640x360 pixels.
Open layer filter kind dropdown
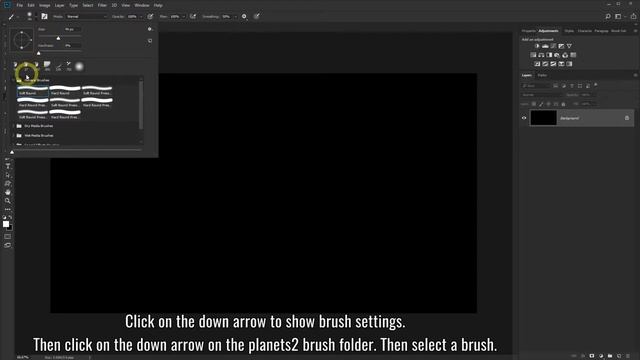coord(536,86)
